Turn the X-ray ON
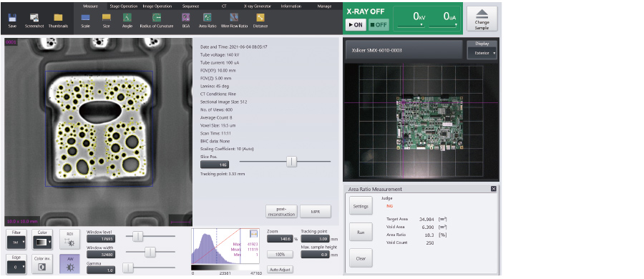This screenshot has width=644, height=279. pos(356,24)
